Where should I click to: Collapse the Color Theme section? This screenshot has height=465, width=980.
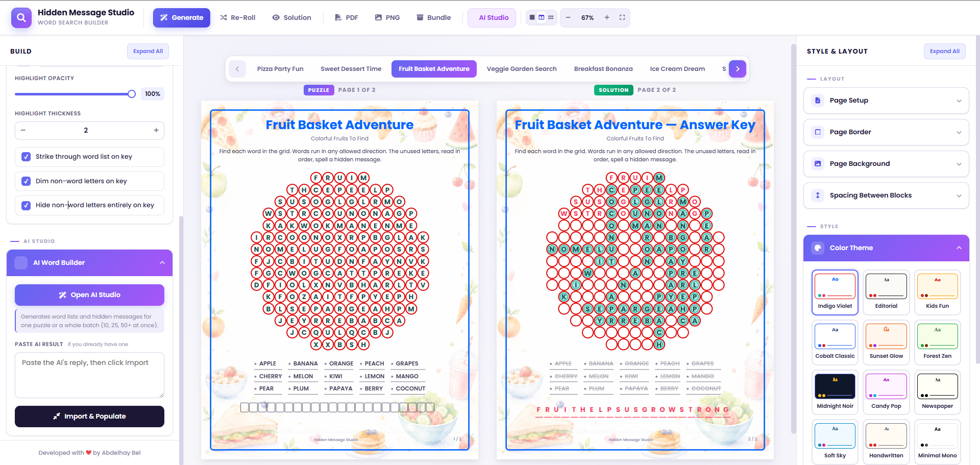click(886, 248)
